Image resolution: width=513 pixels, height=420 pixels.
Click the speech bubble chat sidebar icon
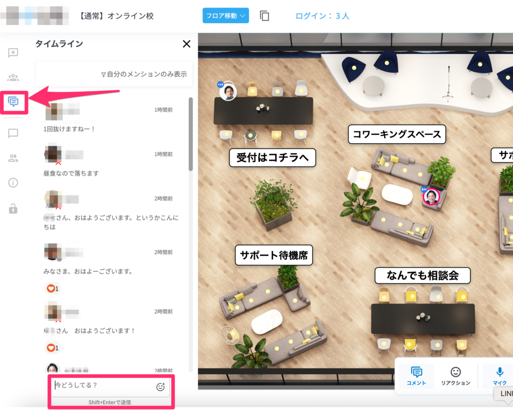(x=14, y=133)
